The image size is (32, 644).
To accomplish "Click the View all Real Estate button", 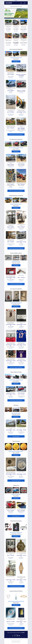I will pyautogui.click(x=16, y=436).
